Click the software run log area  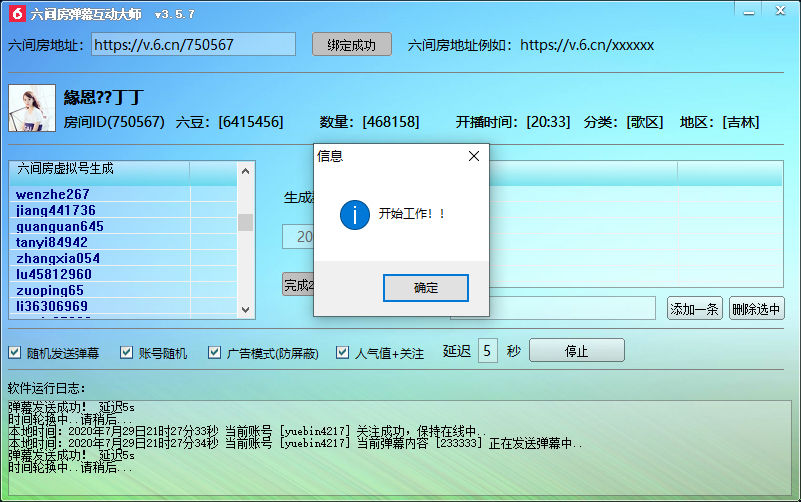point(399,448)
